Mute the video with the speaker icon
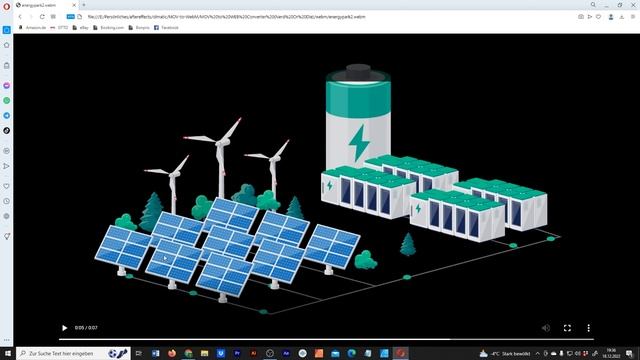The width and height of the screenshot is (640, 360). pos(546,328)
